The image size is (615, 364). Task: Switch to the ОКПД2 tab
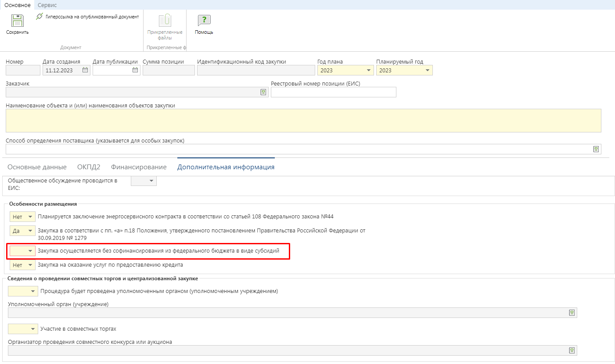tap(89, 167)
